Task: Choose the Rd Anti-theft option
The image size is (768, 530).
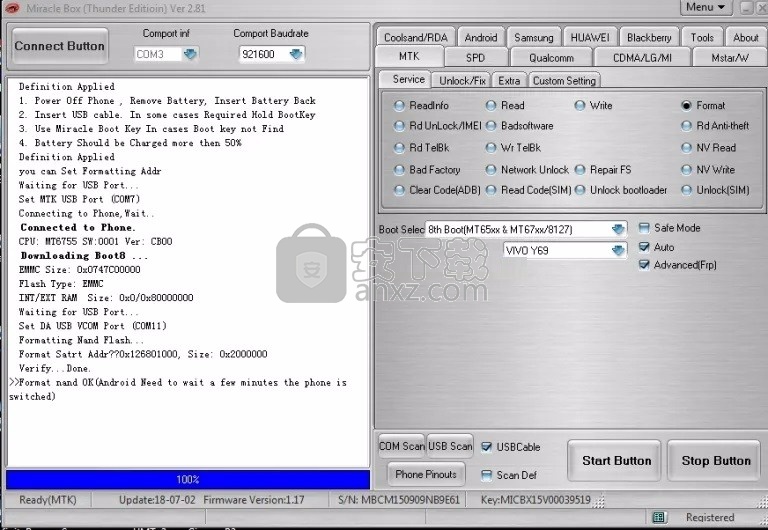Action: (687, 126)
